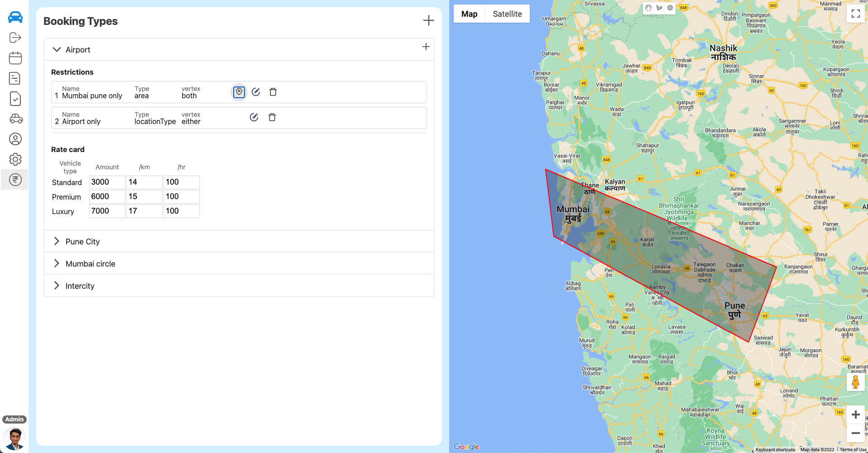Select the polygon drawing tool on the map
This screenshot has width=868, height=453.
pyautogui.click(x=659, y=8)
